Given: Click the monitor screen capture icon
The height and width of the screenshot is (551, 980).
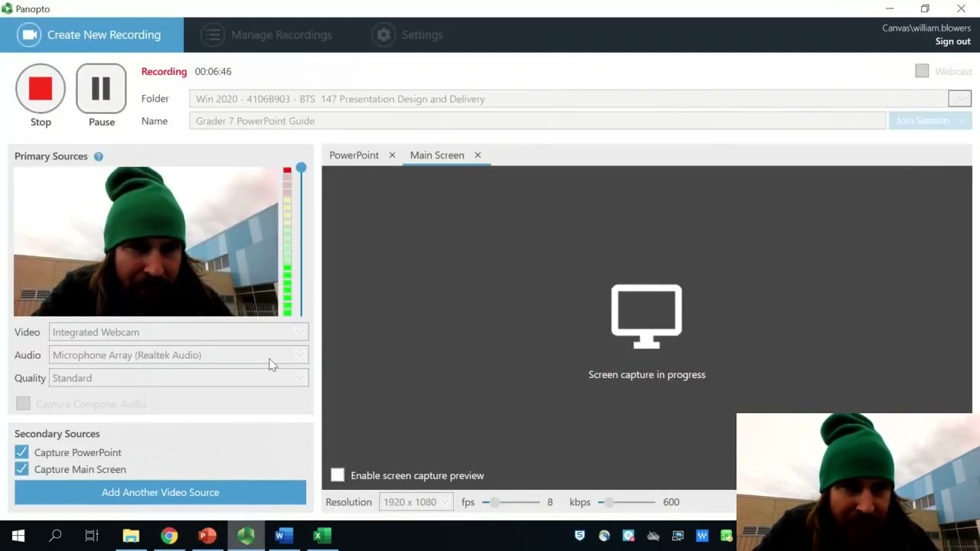Looking at the screenshot, I should (x=646, y=317).
